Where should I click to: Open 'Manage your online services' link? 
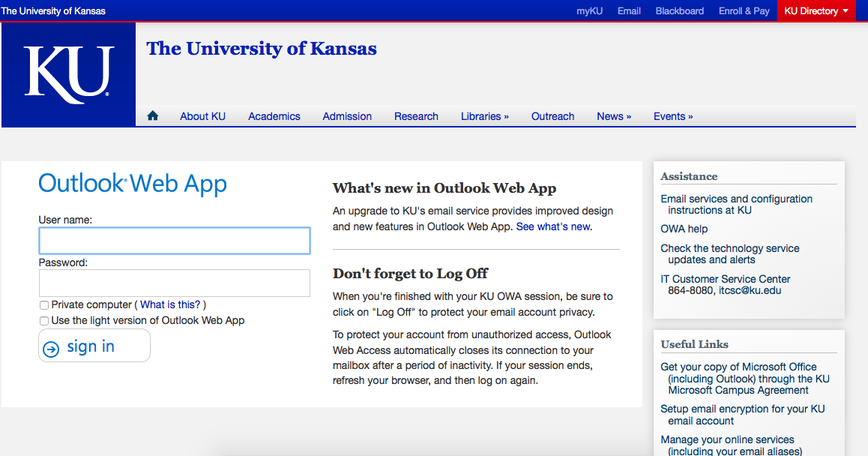[x=731, y=445]
